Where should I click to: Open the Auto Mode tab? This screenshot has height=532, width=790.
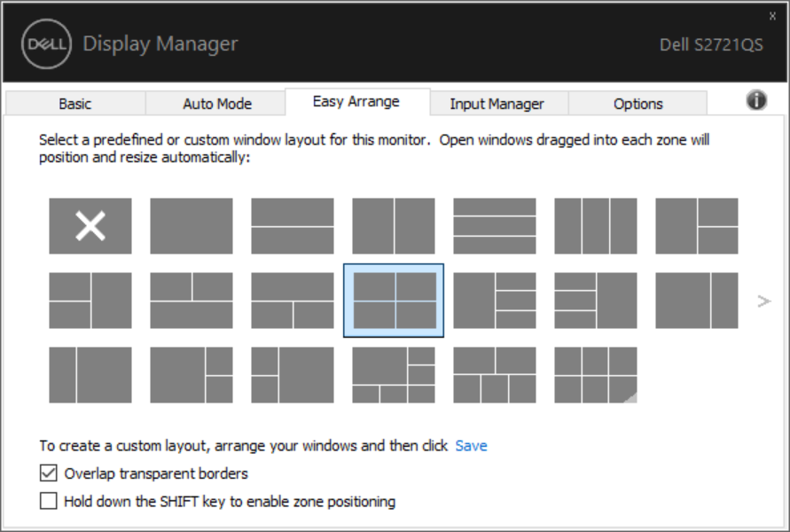tap(217, 104)
